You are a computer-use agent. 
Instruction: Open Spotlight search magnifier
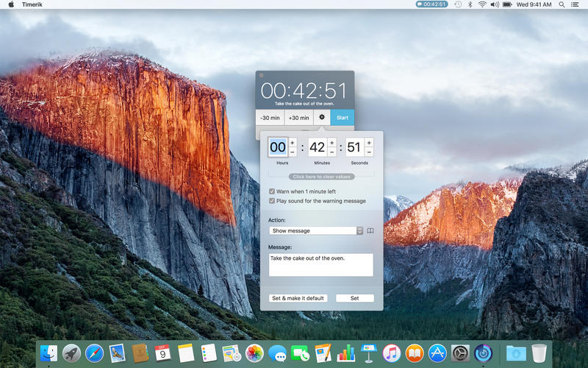pos(562,4)
